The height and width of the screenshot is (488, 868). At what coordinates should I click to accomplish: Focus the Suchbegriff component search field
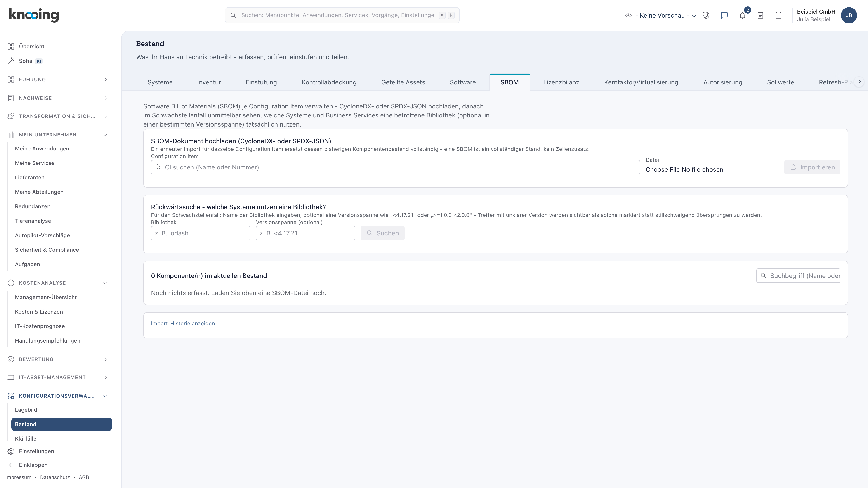[798, 275]
